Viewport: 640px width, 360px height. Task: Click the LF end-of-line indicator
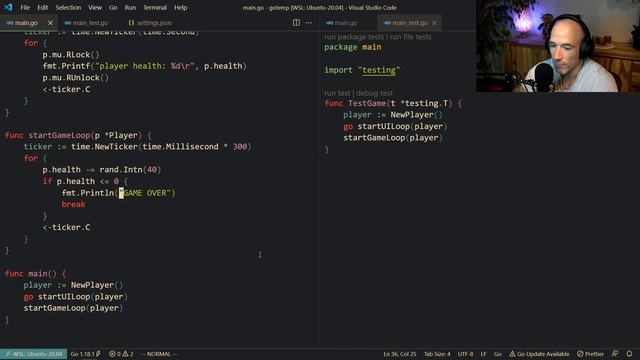(x=483, y=354)
